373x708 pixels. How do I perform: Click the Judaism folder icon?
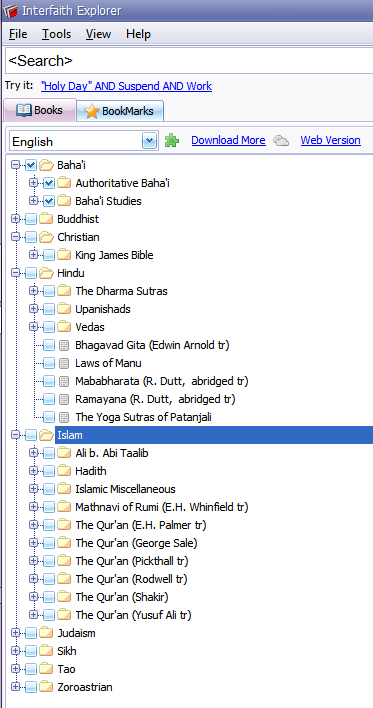[46, 633]
